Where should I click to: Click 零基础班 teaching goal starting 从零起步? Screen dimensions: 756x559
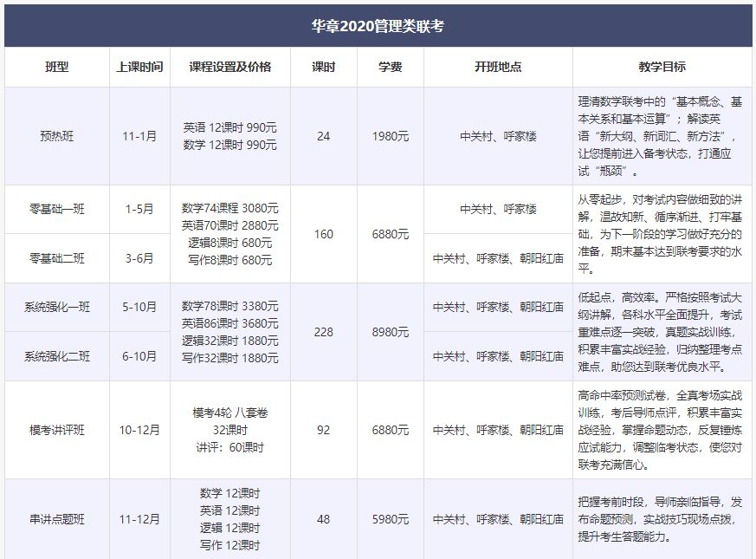660,234
